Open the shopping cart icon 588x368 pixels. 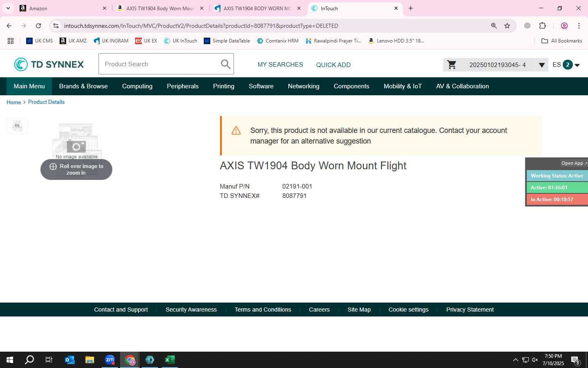click(452, 65)
